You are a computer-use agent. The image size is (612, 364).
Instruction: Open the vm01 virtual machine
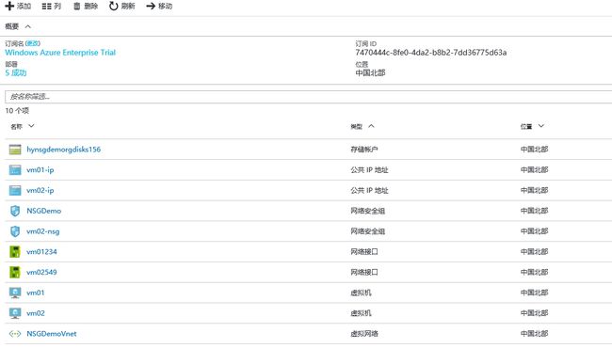point(36,293)
